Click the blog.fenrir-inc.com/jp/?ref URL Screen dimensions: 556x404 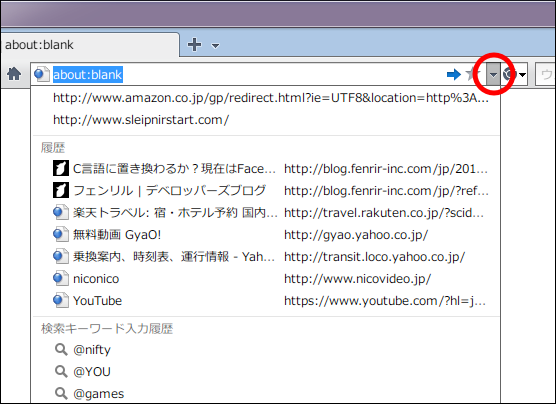click(387, 191)
